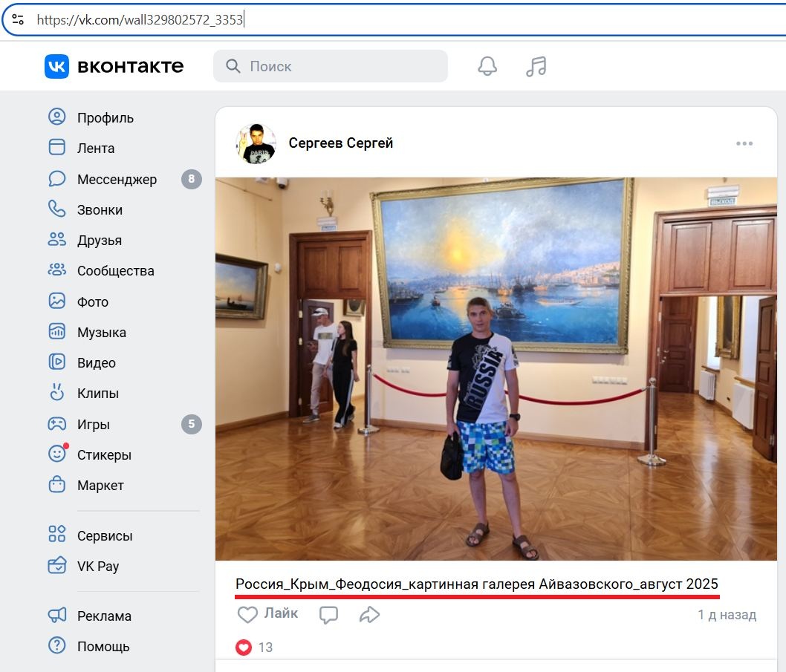The height and width of the screenshot is (672, 786).
Task: Open Communities from sidebar
Action: [x=115, y=271]
